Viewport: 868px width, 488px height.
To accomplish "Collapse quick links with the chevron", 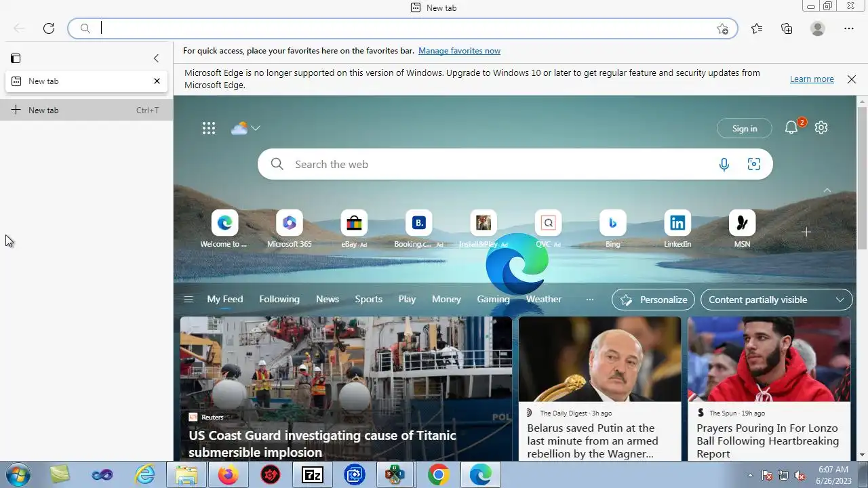I will 827,190.
